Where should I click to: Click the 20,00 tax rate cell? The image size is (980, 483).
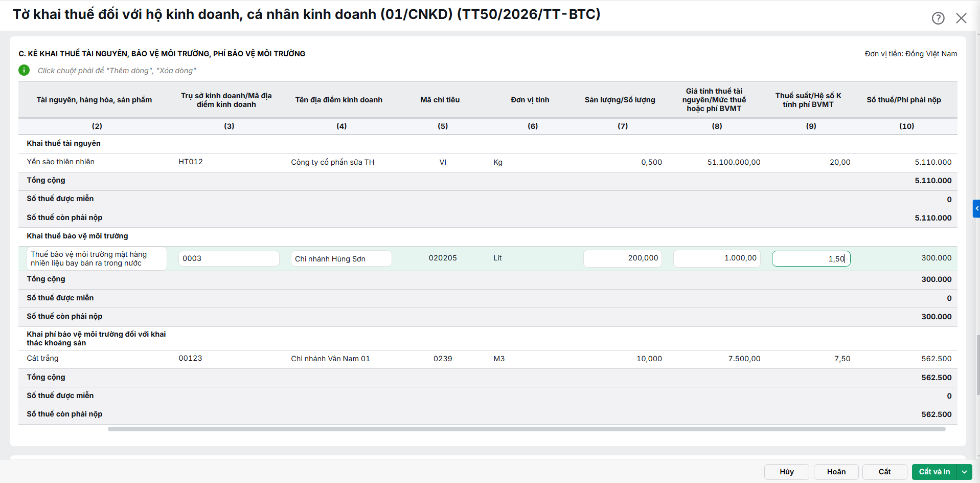coord(840,162)
